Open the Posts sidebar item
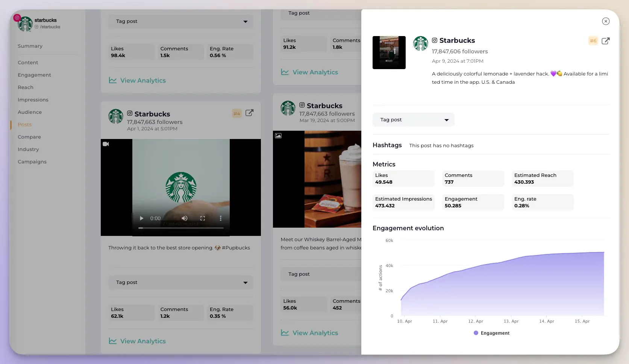Image resolution: width=629 pixels, height=364 pixels. point(24,125)
